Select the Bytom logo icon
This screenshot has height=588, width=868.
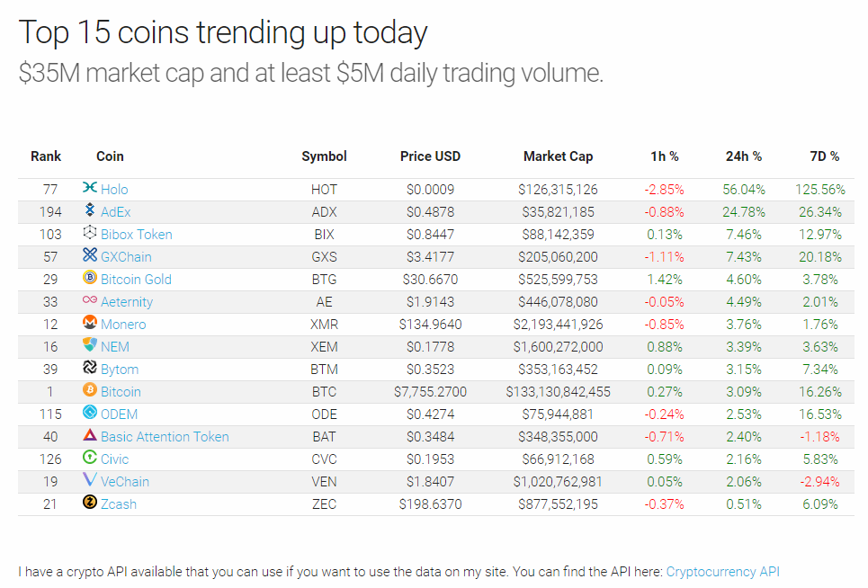click(89, 369)
